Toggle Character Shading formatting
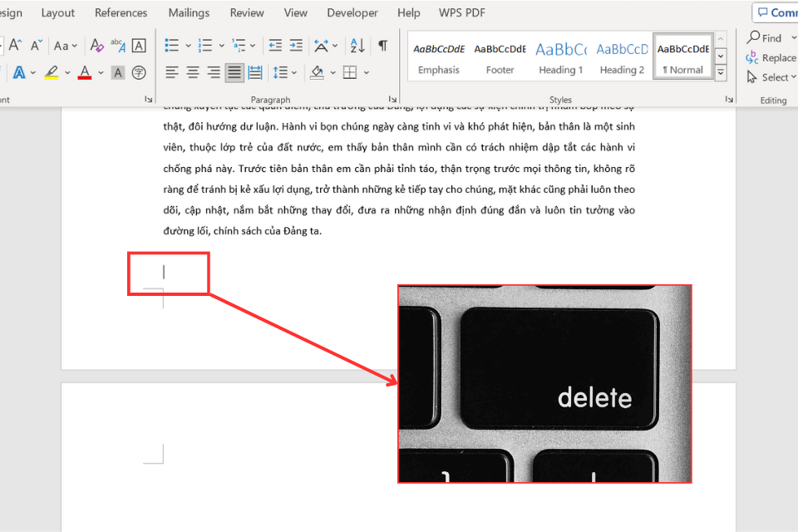Image resolution: width=798 pixels, height=532 pixels. [x=118, y=71]
